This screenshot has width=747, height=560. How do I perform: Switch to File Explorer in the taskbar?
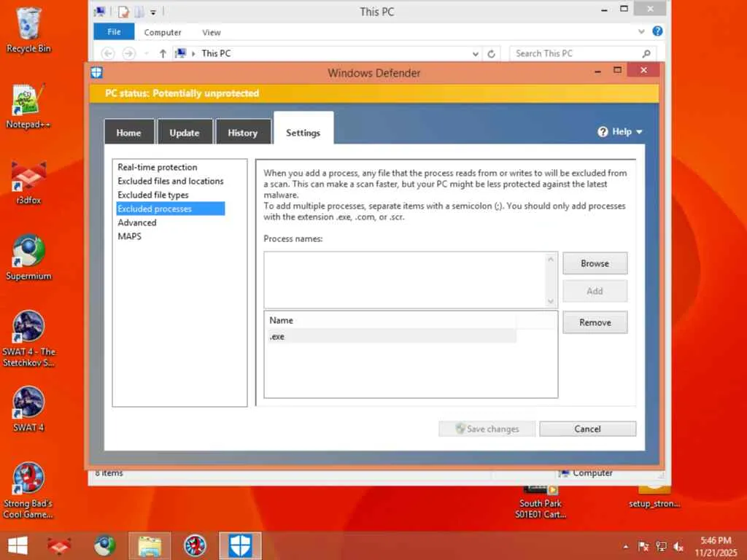[x=150, y=545]
